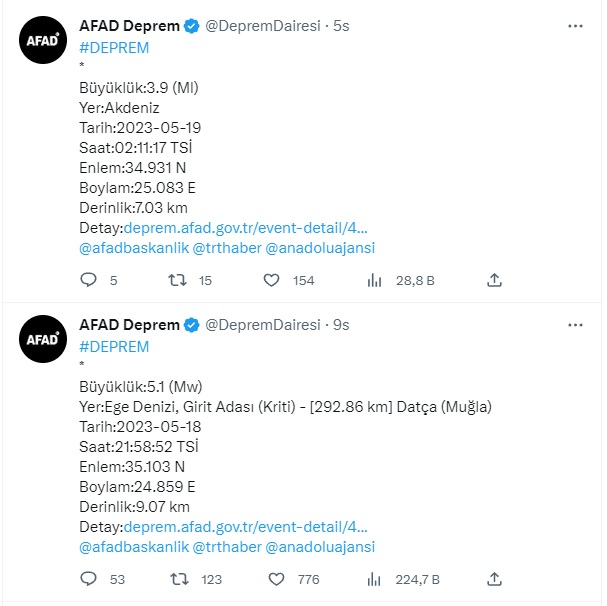
Task: Retweet the 3.9 magnitude Akdeniz tweet
Action: pyautogui.click(x=176, y=281)
